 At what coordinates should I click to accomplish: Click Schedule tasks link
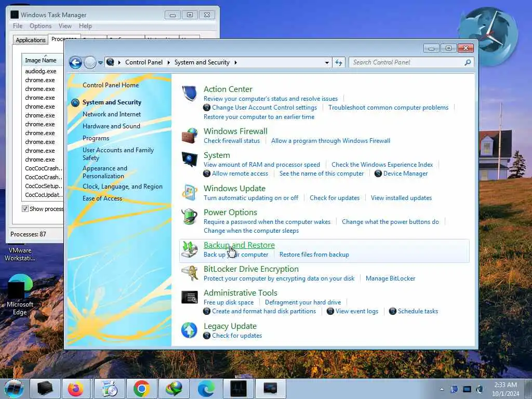click(418, 311)
